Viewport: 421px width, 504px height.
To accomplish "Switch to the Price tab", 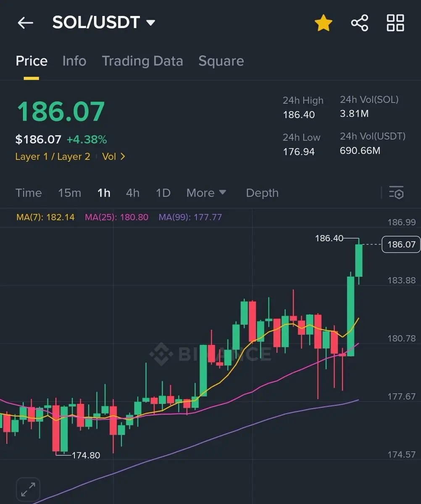I will click(32, 61).
